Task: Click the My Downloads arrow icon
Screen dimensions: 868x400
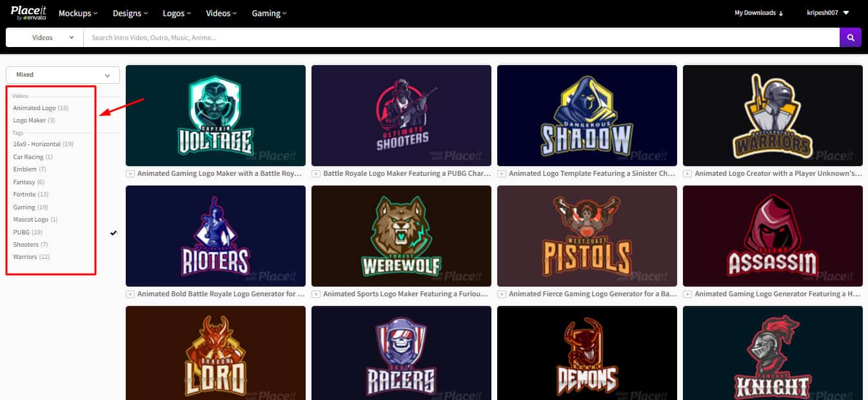Action: point(781,13)
